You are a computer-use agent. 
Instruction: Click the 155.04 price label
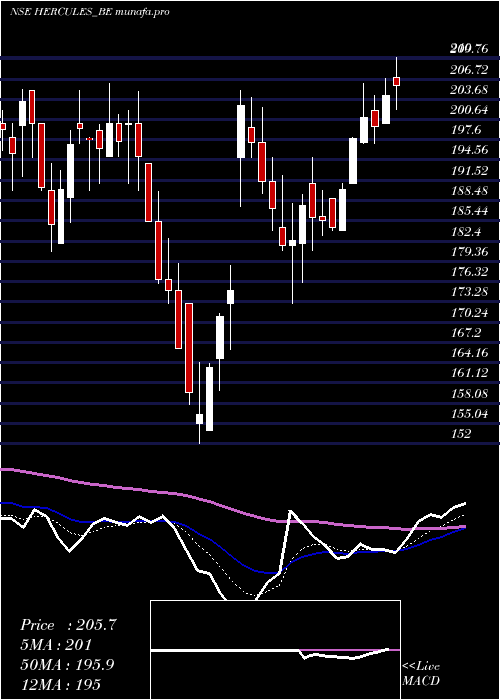pyautogui.click(x=469, y=413)
